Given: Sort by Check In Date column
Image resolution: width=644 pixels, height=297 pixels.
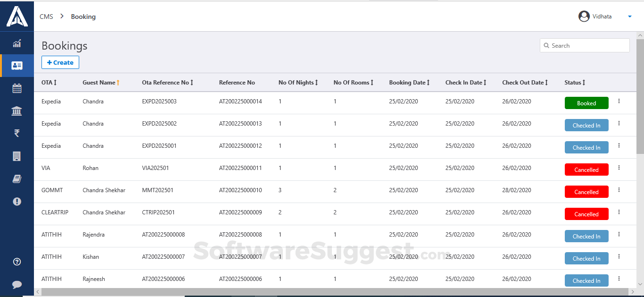Looking at the screenshot, I should pyautogui.click(x=466, y=83).
